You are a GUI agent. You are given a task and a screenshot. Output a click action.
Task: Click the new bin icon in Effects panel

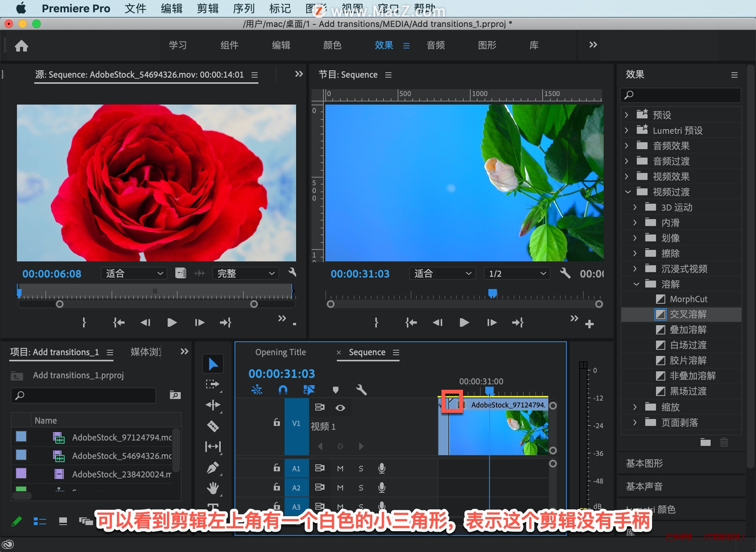pyautogui.click(x=705, y=443)
